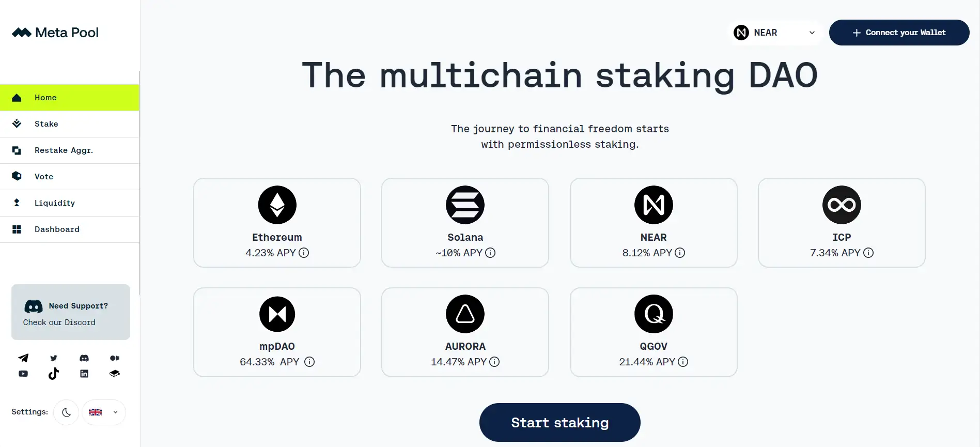Open the Telegram social link icon
The image size is (980, 447).
23,358
